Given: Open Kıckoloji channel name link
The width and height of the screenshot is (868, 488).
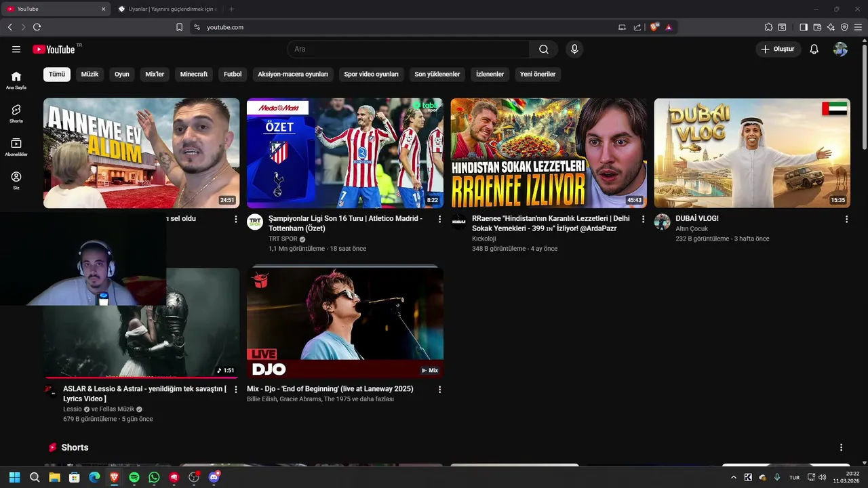Looking at the screenshot, I should coord(484,239).
